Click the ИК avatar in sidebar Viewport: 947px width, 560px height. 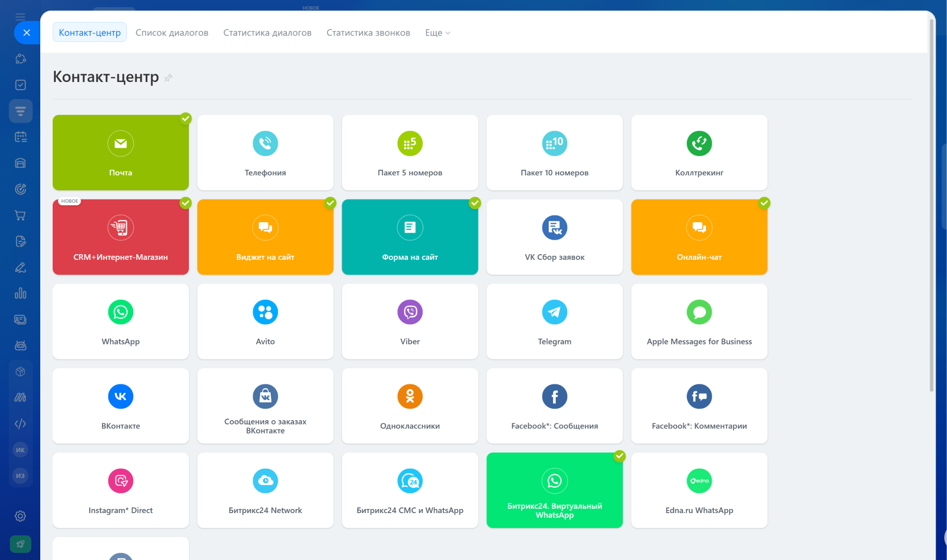20,450
